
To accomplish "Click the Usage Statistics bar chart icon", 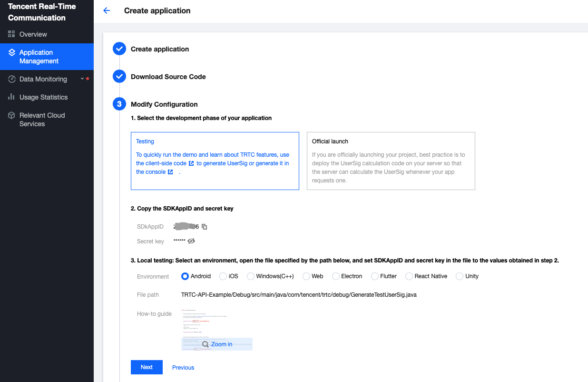I will pyautogui.click(x=12, y=97).
